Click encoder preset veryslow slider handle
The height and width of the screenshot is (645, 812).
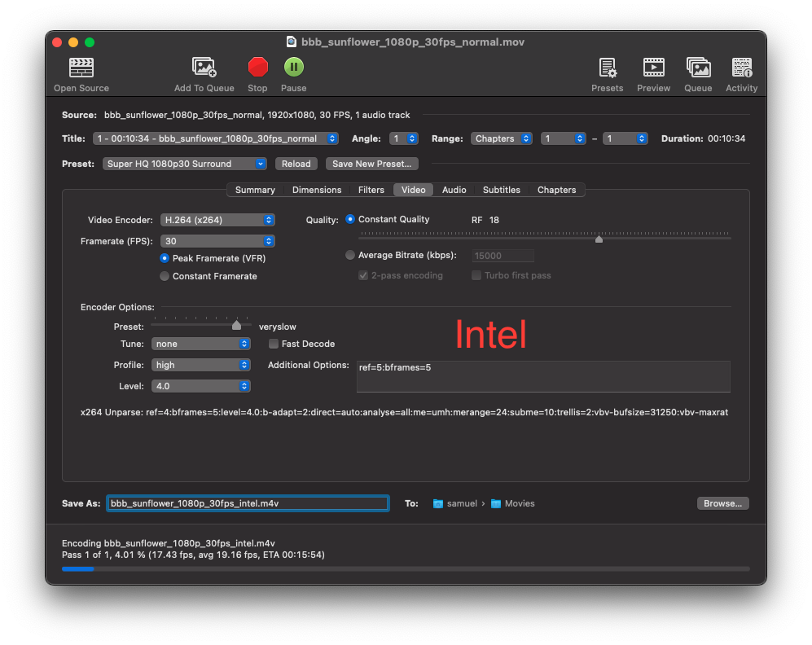(x=237, y=325)
